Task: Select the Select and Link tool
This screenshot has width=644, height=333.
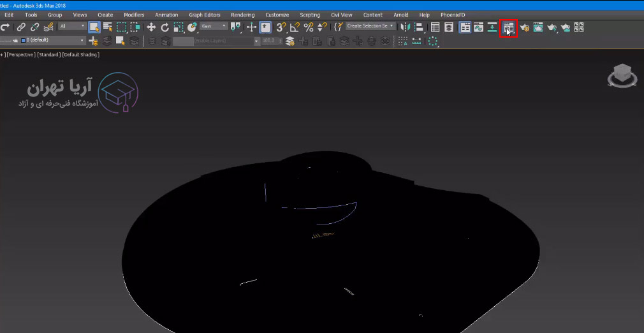Action: [21, 27]
